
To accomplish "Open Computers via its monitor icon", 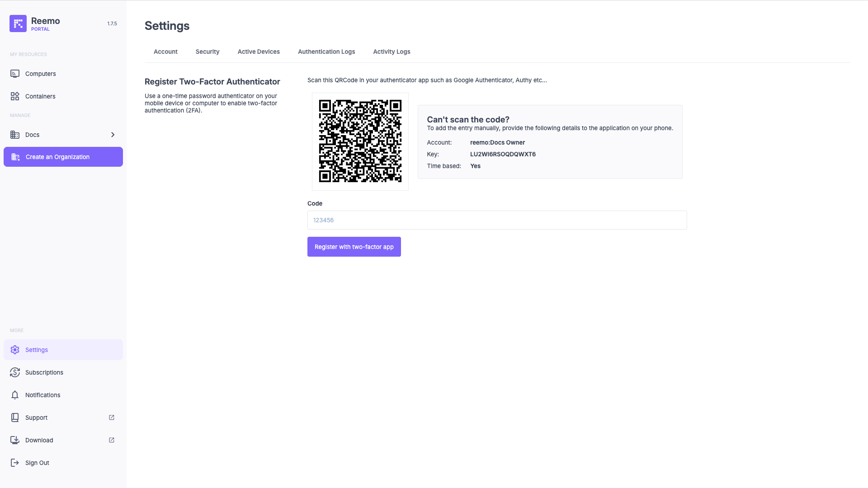I will [15, 74].
